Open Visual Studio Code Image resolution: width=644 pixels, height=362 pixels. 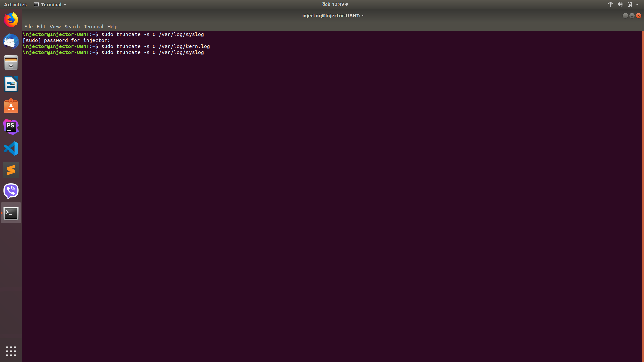click(x=11, y=148)
